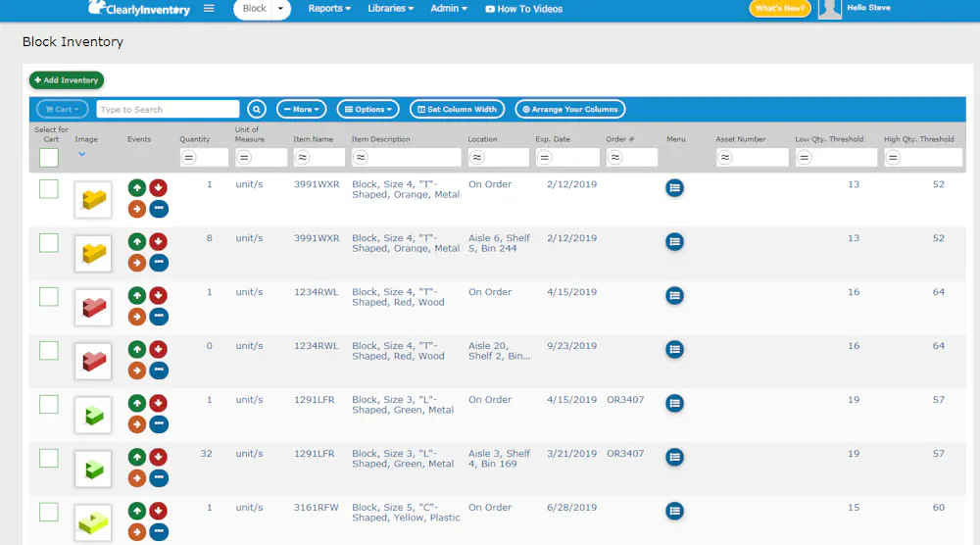Click the search magnifier icon button
The image size is (980, 545).
coord(256,110)
